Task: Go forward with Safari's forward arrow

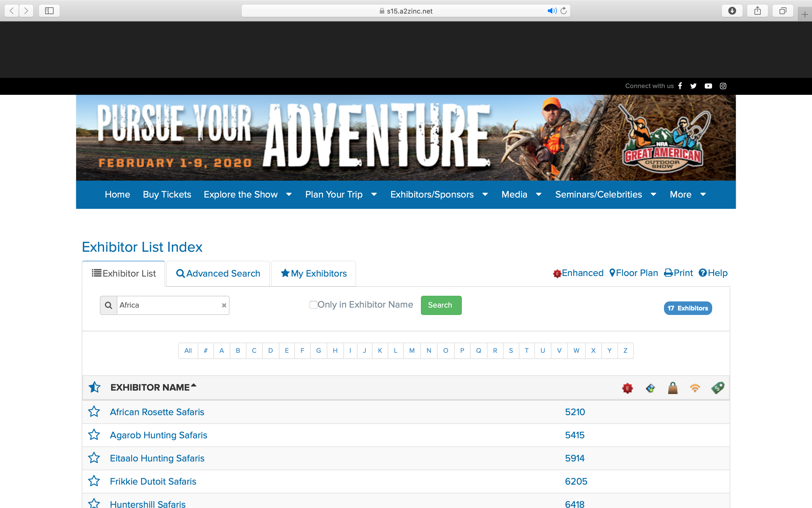Action: coord(26,11)
